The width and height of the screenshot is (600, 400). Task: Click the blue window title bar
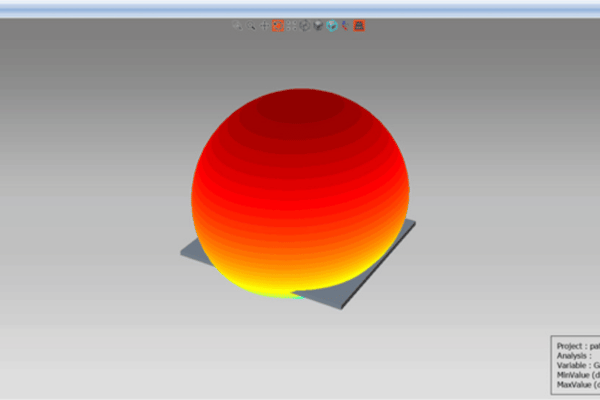coord(300,7)
